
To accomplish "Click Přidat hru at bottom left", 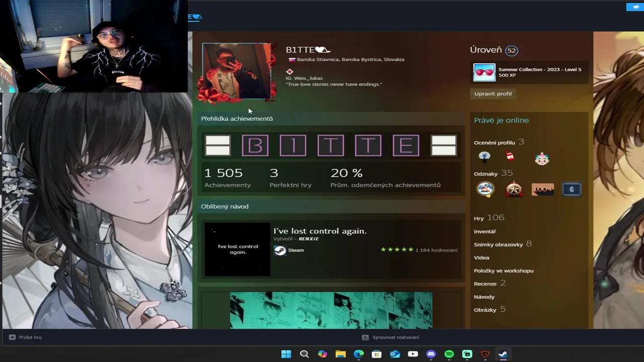I will [30, 337].
